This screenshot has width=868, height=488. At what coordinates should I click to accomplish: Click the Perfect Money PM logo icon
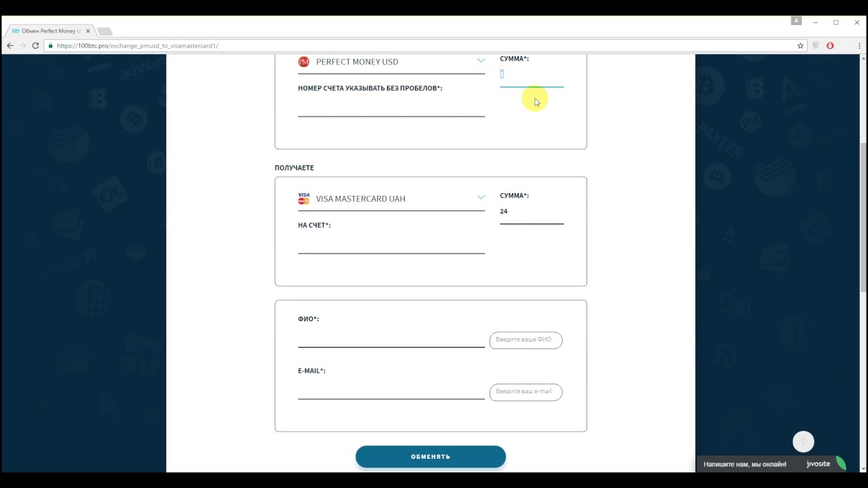[x=304, y=62]
